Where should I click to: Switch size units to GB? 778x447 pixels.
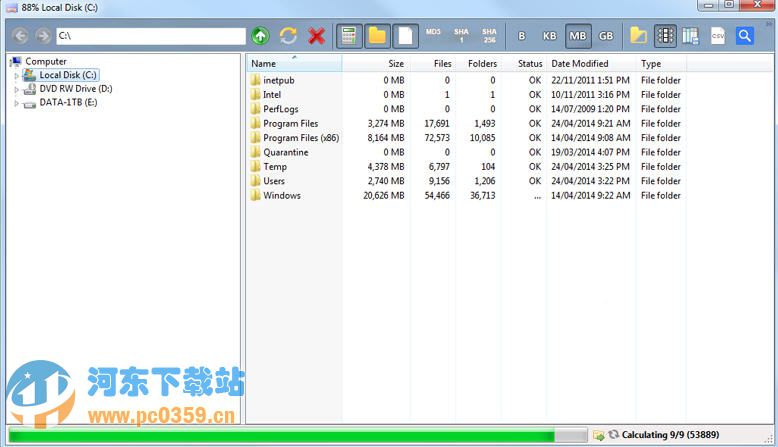tap(606, 36)
